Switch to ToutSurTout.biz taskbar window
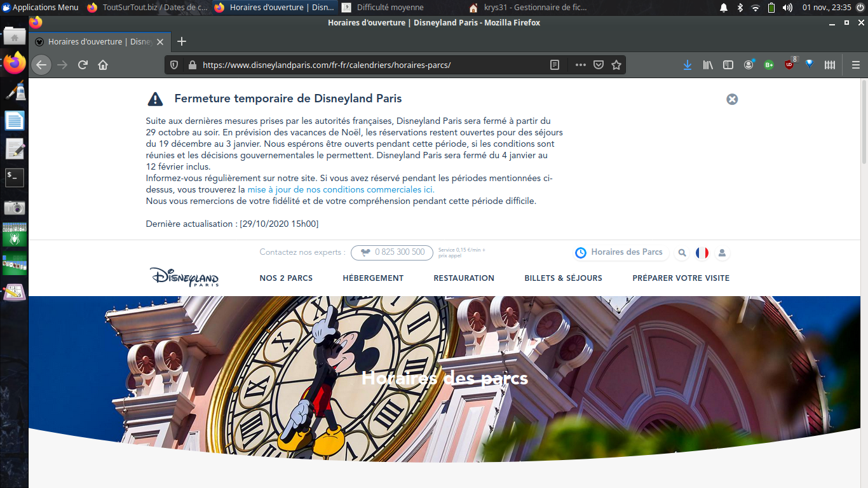868x488 pixels. coord(147,7)
